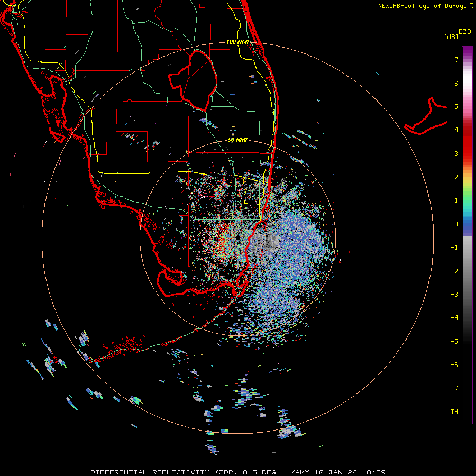Click the -1 value on the color scale

tap(454, 248)
